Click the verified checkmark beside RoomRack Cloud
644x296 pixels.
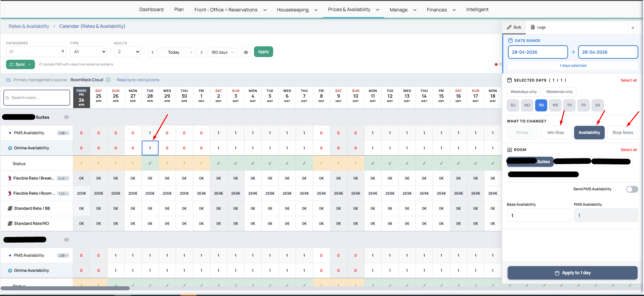pyautogui.click(x=108, y=80)
